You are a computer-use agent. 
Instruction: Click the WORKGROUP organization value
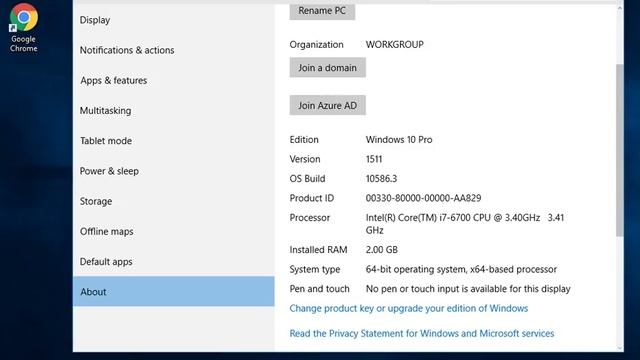(395, 44)
